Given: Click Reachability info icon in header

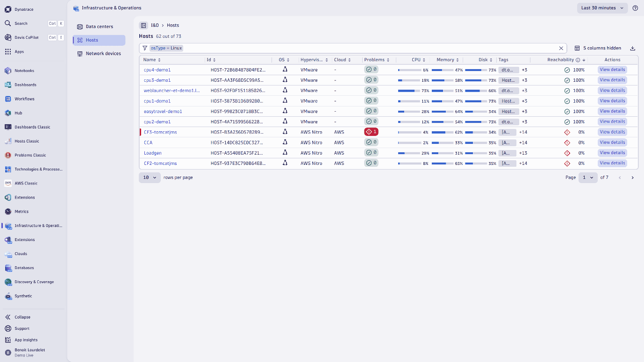Looking at the screenshot, I should pyautogui.click(x=578, y=60).
